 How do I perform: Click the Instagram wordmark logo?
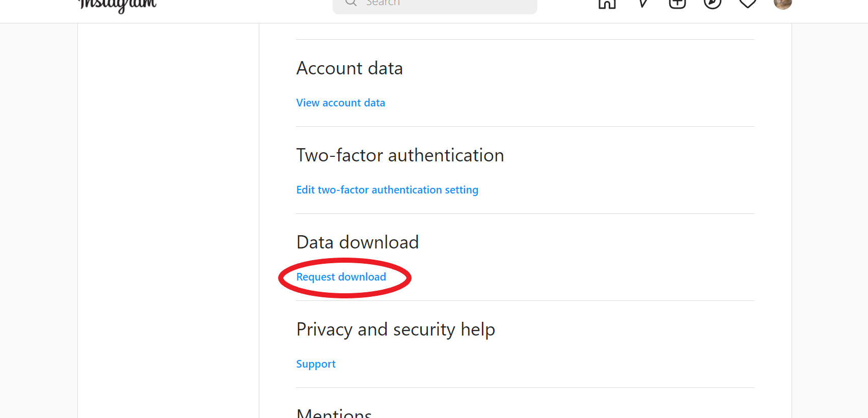pyautogui.click(x=117, y=5)
